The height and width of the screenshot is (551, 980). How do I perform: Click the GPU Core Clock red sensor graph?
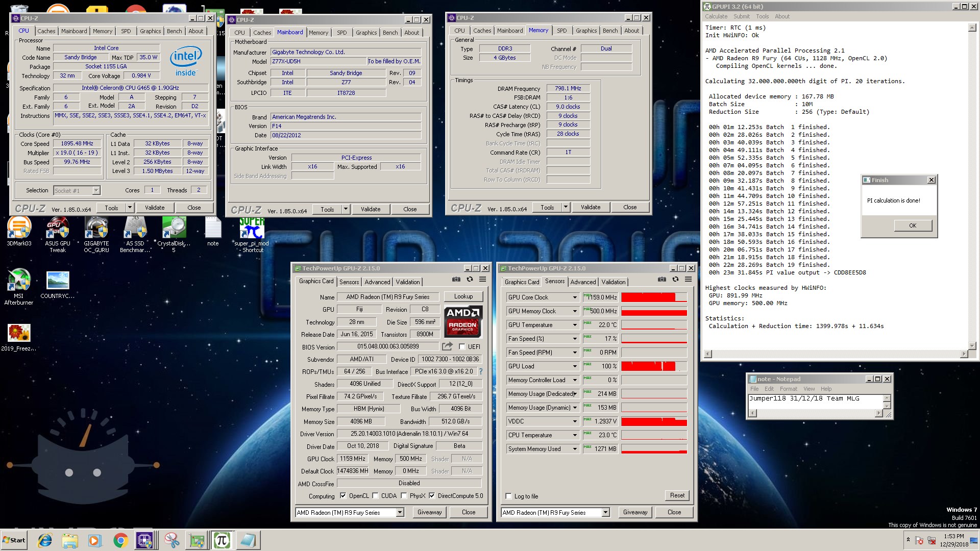pyautogui.click(x=654, y=297)
